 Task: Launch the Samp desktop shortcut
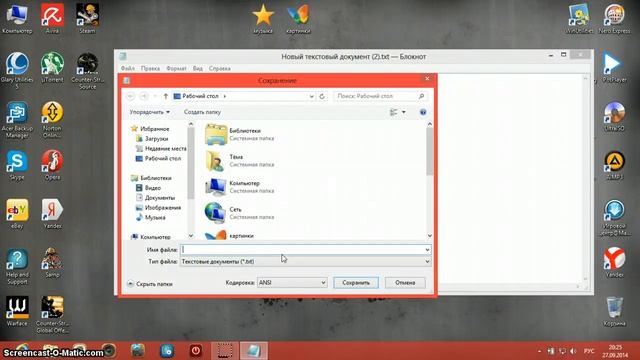pos(52,262)
